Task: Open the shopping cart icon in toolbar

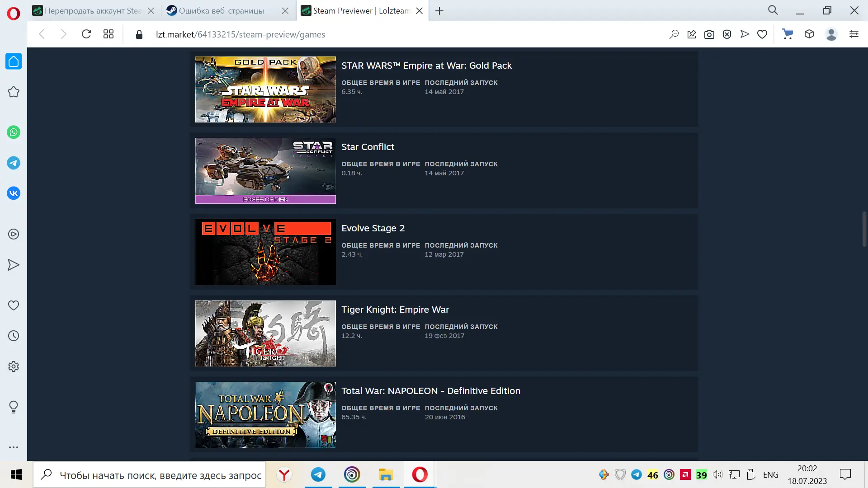Action: click(x=788, y=34)
